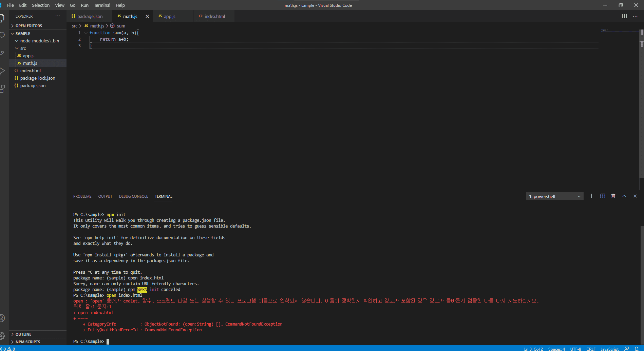
Task: Close the math.js editor tab
Action: (x=147, y=16)
